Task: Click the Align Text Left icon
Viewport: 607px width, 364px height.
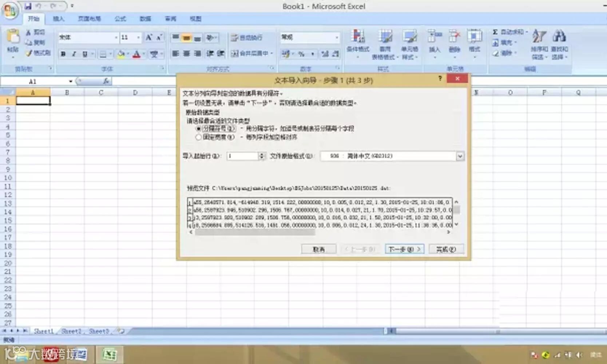Action: pos(175,54)
